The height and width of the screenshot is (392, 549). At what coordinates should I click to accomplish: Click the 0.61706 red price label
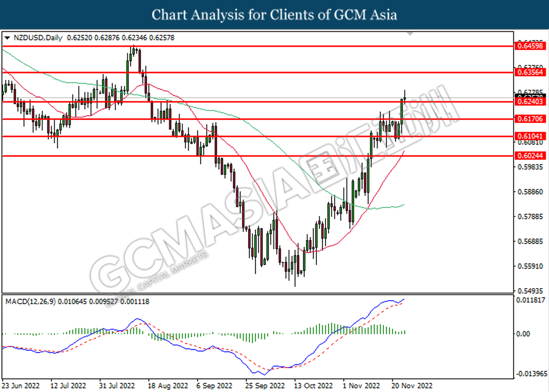coord(530,119)
